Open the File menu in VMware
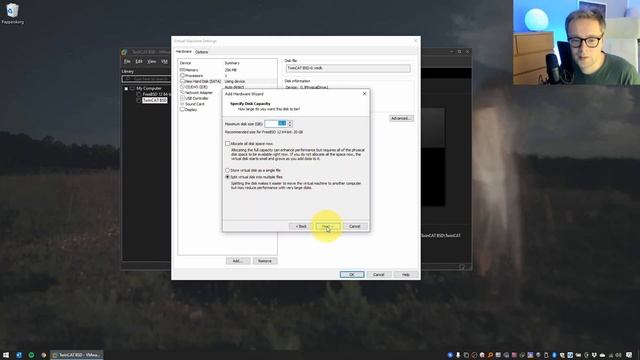This screenshot has height=360, width=640. (x=127, y=62)
